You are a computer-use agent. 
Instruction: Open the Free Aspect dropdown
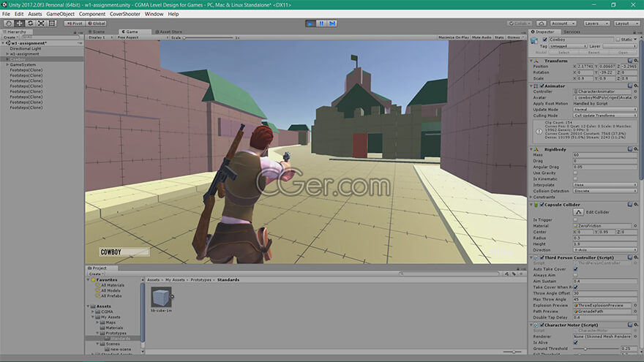[142, 37]
